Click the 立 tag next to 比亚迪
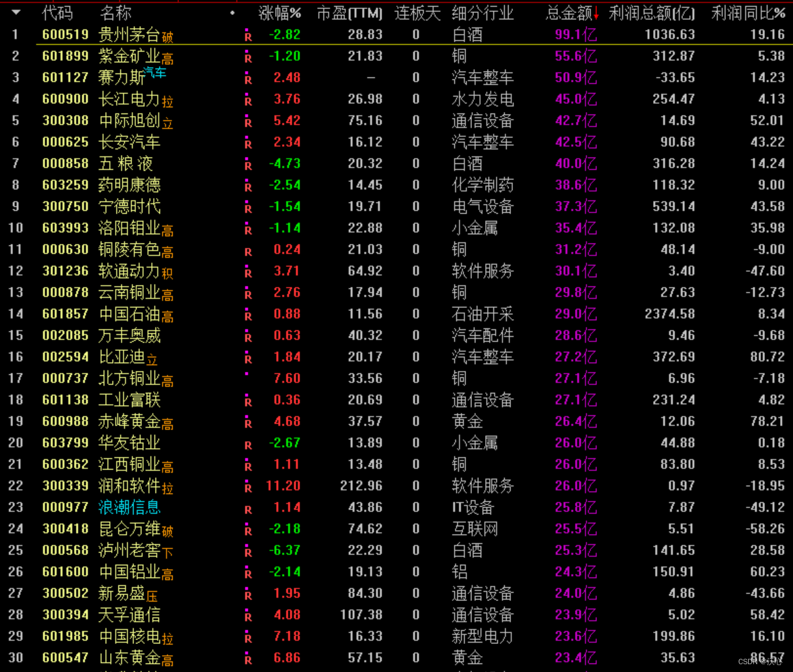Viewport: 793px width, 672px height. point(152,360)
